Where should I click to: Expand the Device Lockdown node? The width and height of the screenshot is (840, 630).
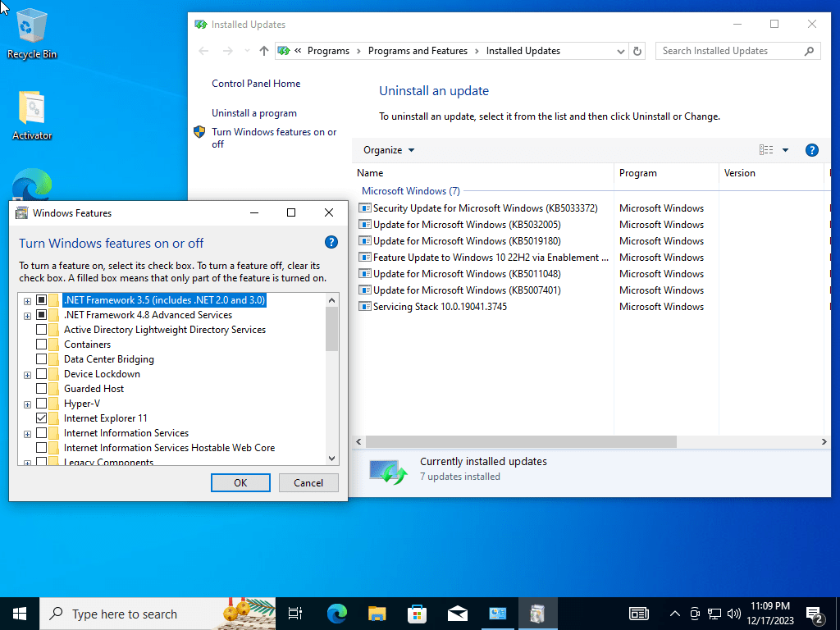click(x=27, y=375)
